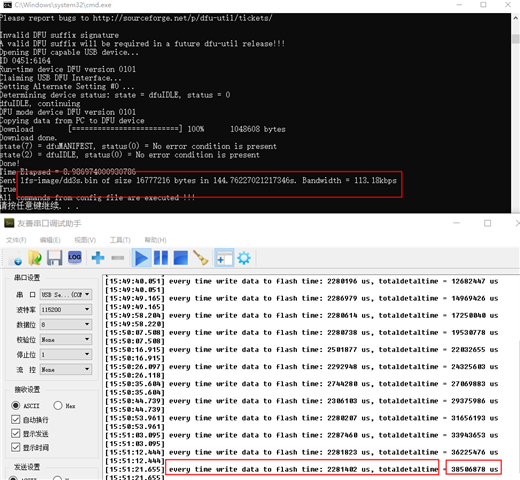The width and height of the screenshot is (520, 480).
Task: Select the ASCII receive radio button
Action: point(16,406)
